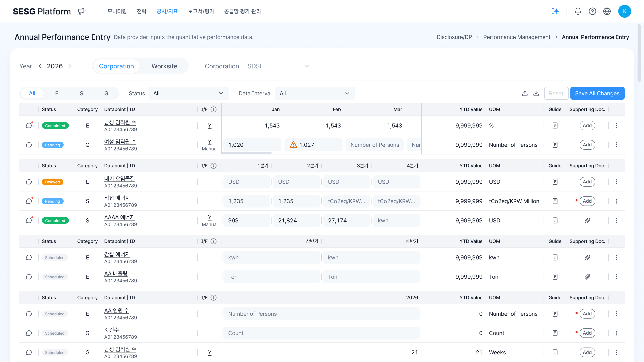Viewport: 644px width, 362px height.
Task: Open the notifications bell
Action: 578,11
